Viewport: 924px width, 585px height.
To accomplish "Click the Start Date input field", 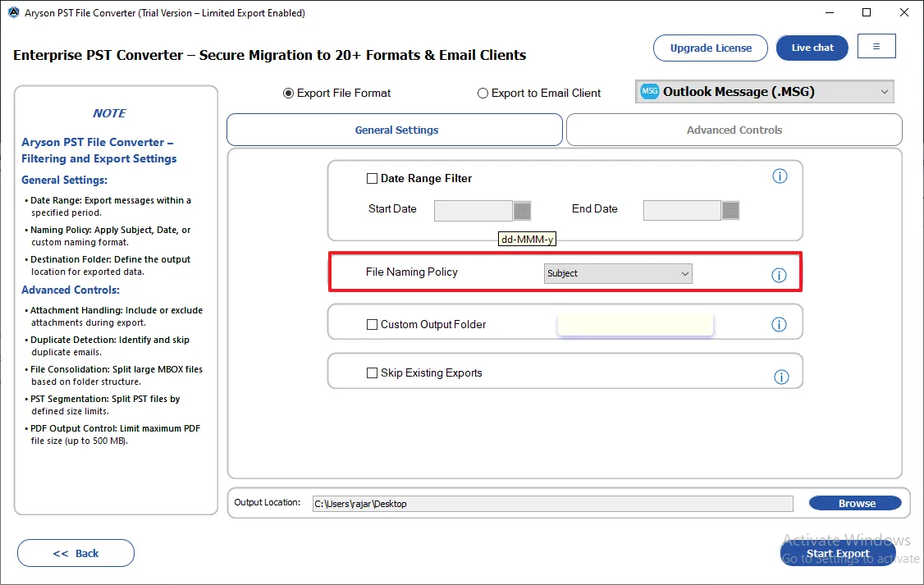I will (473, 210).
